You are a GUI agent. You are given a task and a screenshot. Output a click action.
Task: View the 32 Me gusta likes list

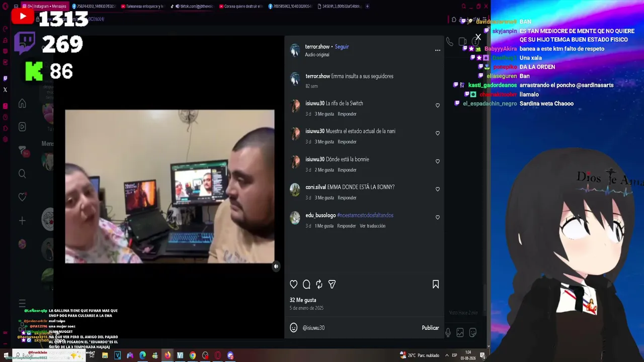tap(303, 300)
